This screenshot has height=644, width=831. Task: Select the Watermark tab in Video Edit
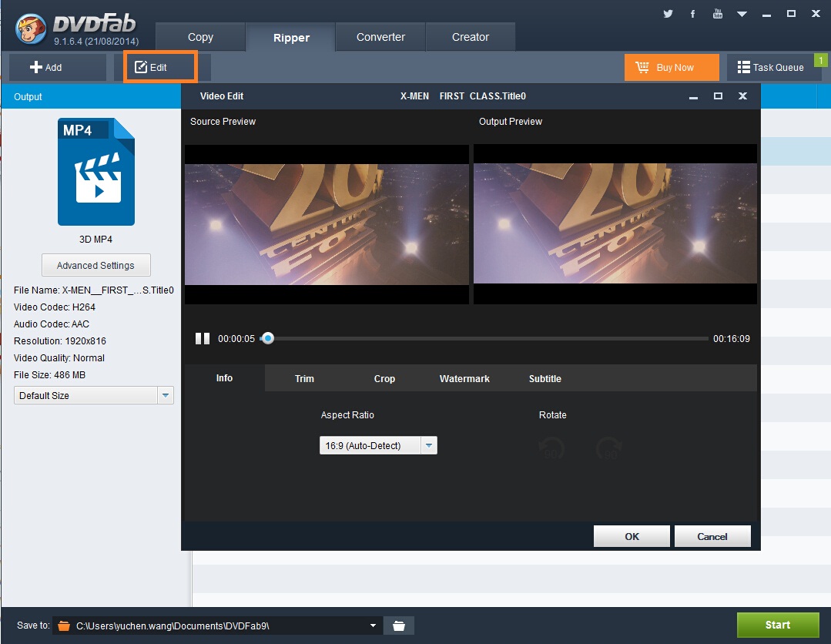[464, 378]
